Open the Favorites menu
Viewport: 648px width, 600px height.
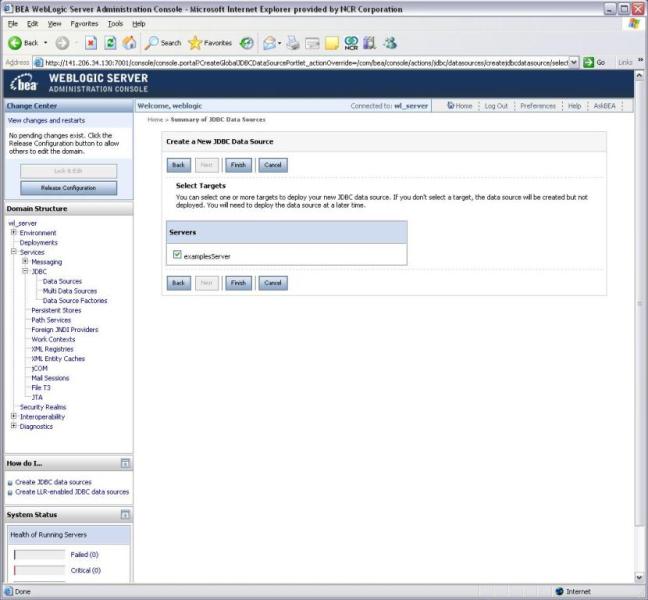point(84,24)
